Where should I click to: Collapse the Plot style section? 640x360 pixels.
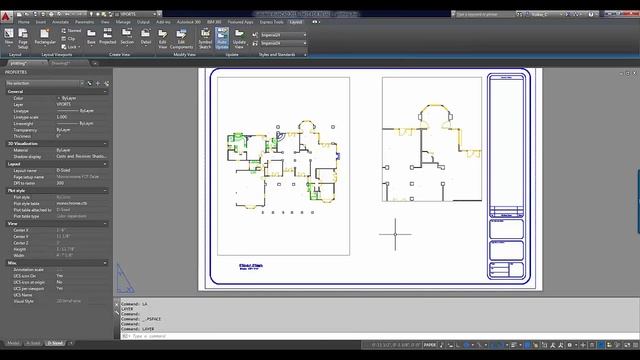point(105,191)
